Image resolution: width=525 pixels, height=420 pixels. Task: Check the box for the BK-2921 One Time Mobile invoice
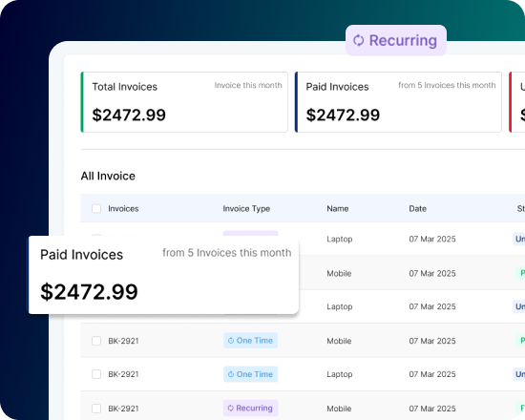pyautogui.click(x=96, y=341)
